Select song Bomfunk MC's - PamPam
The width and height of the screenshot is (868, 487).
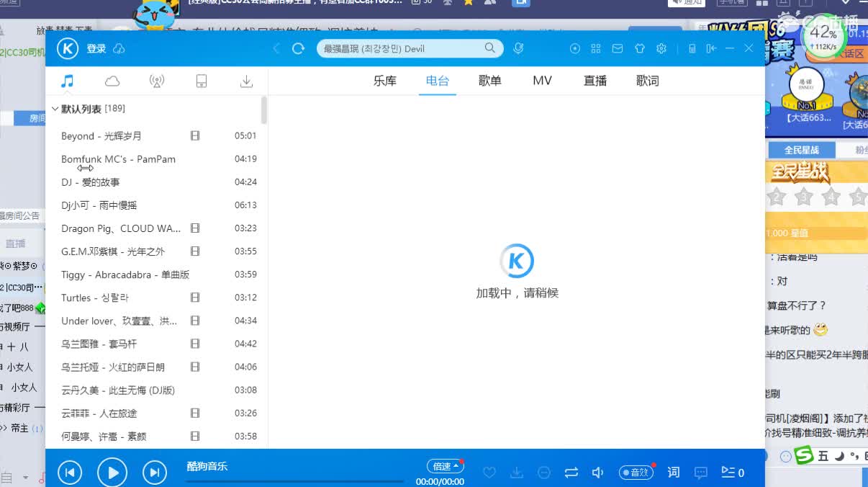[118, 158]
